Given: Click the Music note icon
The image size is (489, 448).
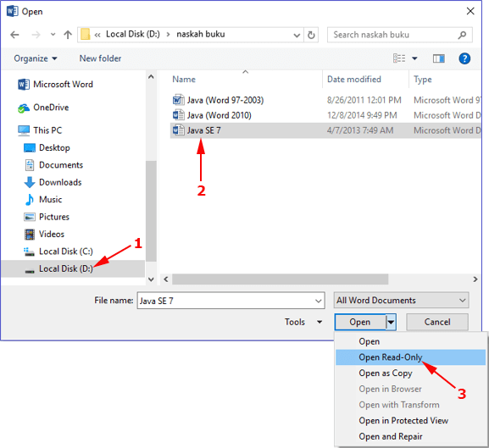Looking at the screenshot, I should coord(30,200).
